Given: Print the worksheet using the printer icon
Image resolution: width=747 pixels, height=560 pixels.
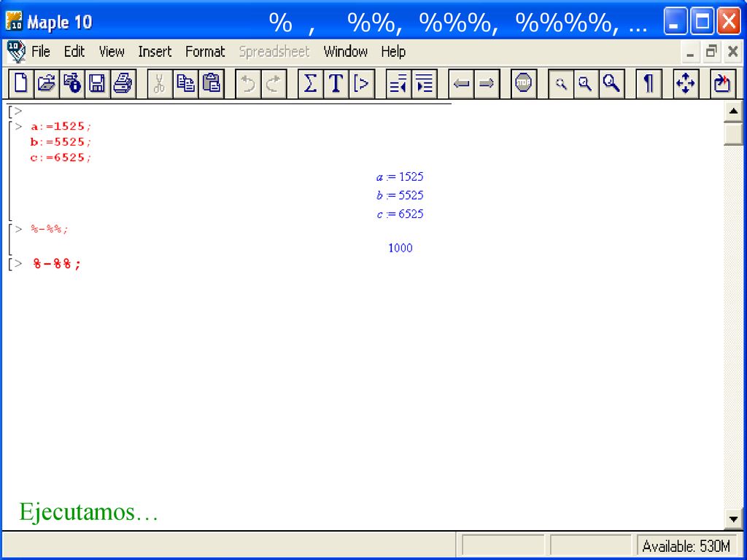Looking at the screenshot, I should [123, 84].
